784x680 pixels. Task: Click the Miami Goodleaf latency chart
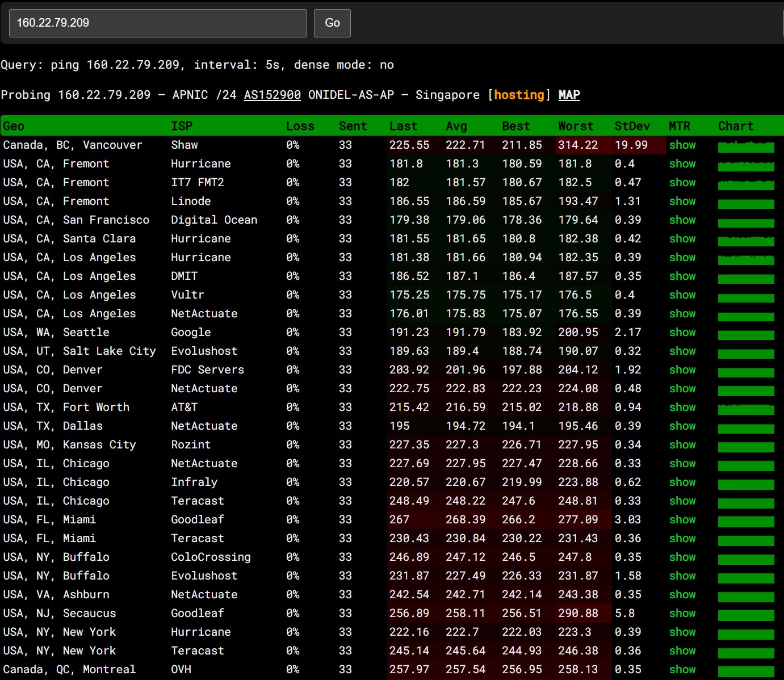(746, 522)
